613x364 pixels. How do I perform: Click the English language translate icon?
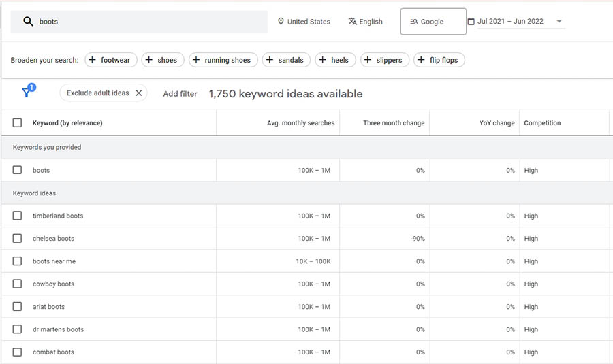(352, 22)
